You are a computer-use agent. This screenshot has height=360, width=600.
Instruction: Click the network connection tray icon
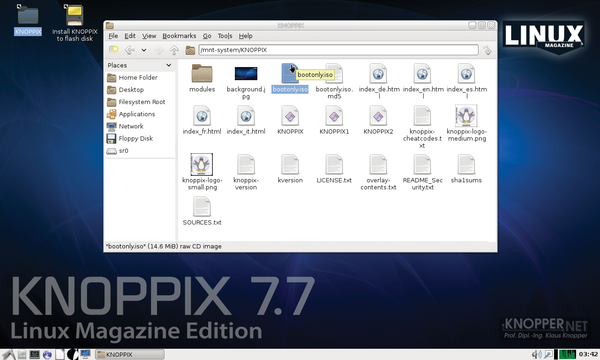pos(548,355)
